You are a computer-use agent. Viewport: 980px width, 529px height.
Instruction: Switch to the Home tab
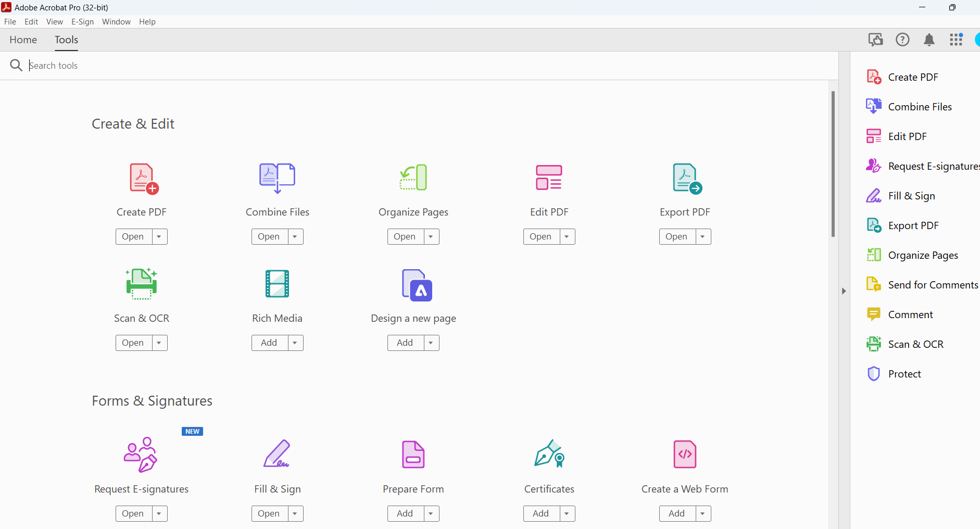pos(23,40)
